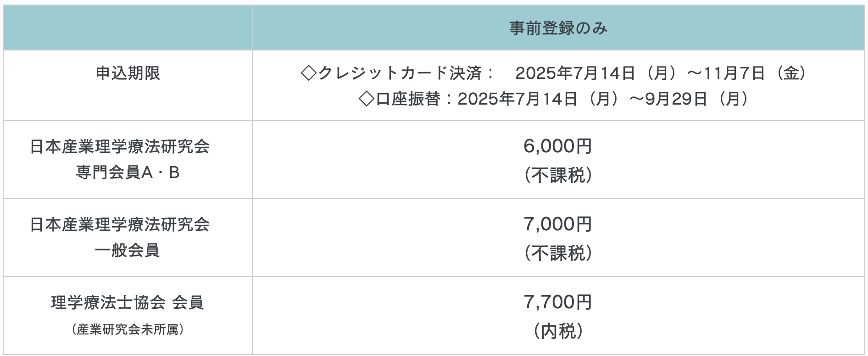
Task: Click the 6,000円 price
Action: pyautogui.click(x=558, y=146)
